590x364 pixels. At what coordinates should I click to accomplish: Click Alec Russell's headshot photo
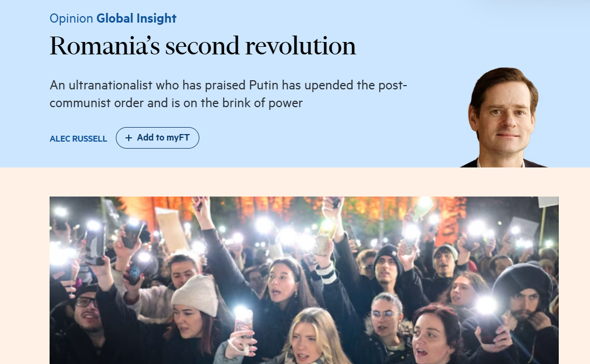tap(503, 118)
